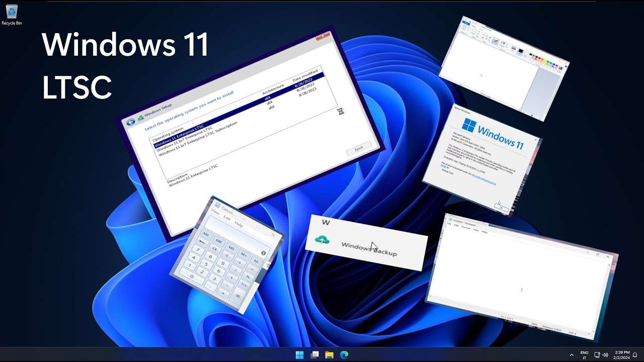
Task: Click the volume speaker tray icon
Action: point(605,355)
